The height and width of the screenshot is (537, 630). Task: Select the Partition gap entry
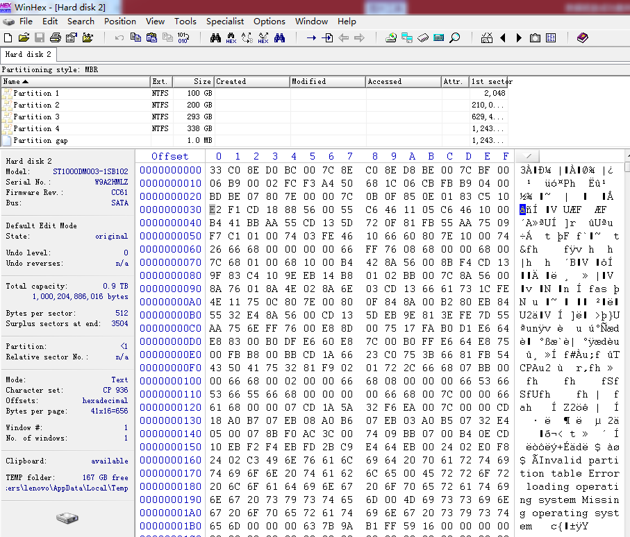(x=40, y=141)
